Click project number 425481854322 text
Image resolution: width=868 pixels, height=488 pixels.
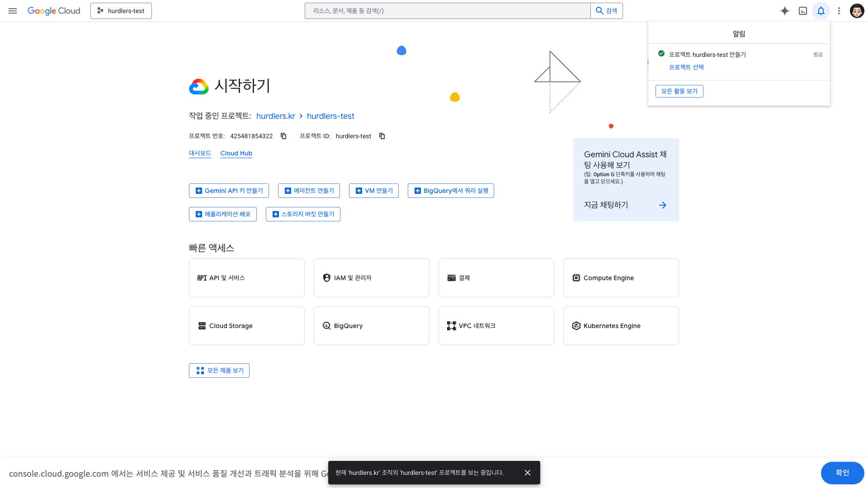pyautogui.click(x=251, y=136)
